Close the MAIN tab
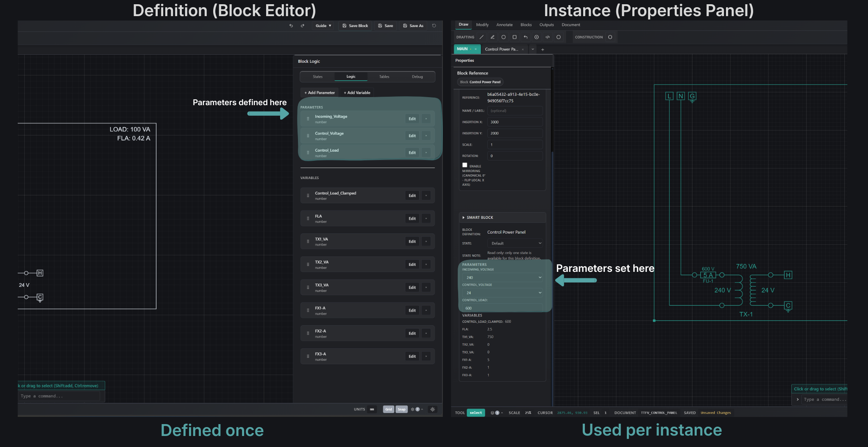The width and height of the screenshot is (868, 447). pyautogui.click(x=476, y=49)
